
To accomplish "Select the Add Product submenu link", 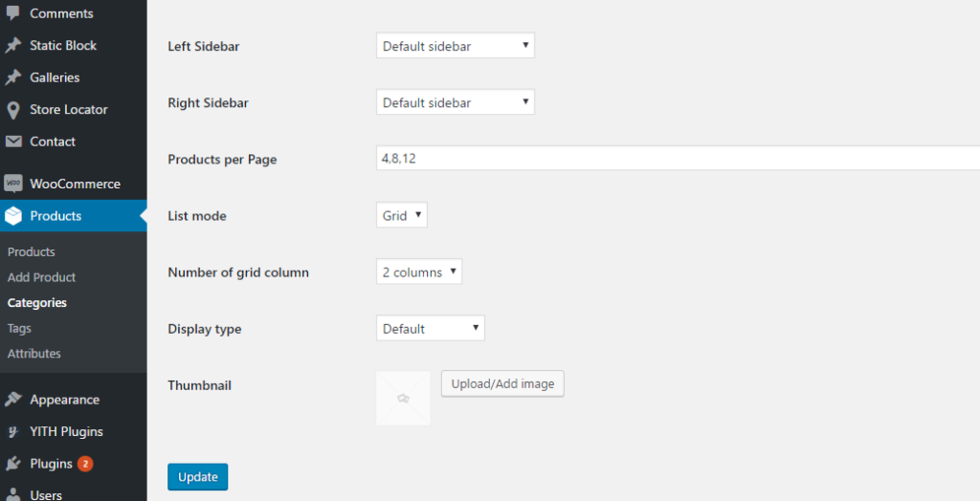I will pyautogui.click(x=41, y=277).
